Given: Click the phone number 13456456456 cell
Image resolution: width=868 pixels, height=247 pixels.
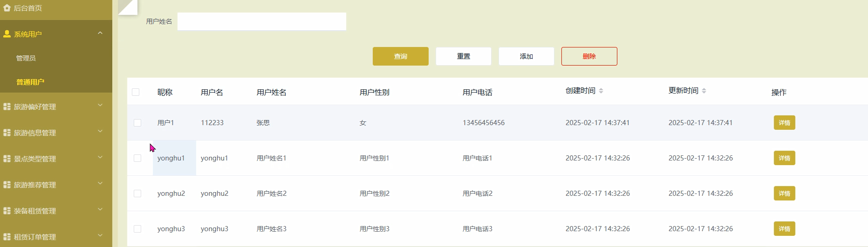Looking at the screenshot, I should coord(484,123).
